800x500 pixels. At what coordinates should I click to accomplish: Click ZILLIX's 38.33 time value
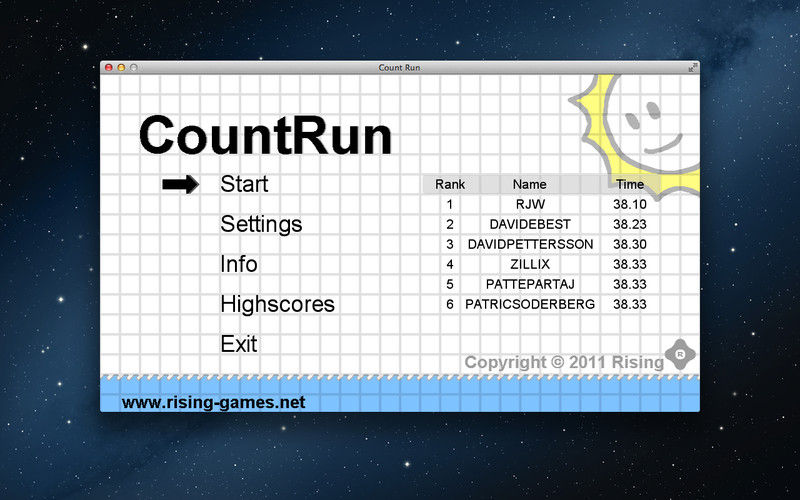pyautogui.click(x=630, y=264)
